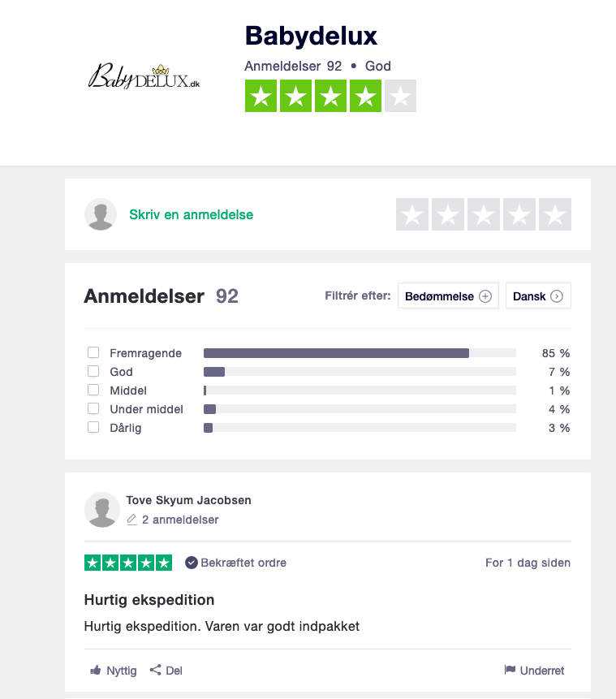
Task: Click the Bekræftet ordre checkmark badge
Action: [x=192, y=563]
